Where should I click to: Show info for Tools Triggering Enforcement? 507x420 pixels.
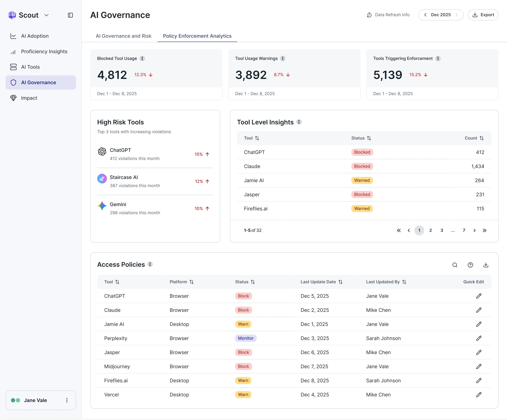coord(438,58)
